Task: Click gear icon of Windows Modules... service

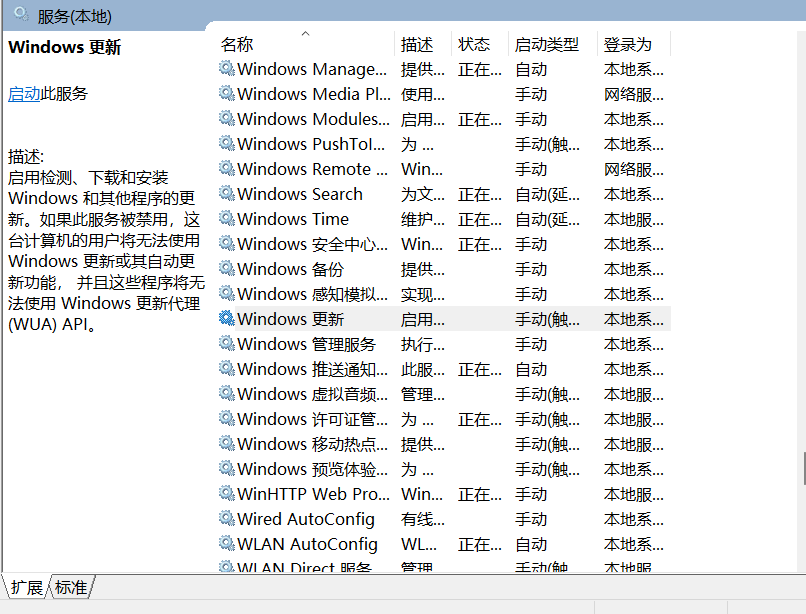Action: click(x=227, y=118)
